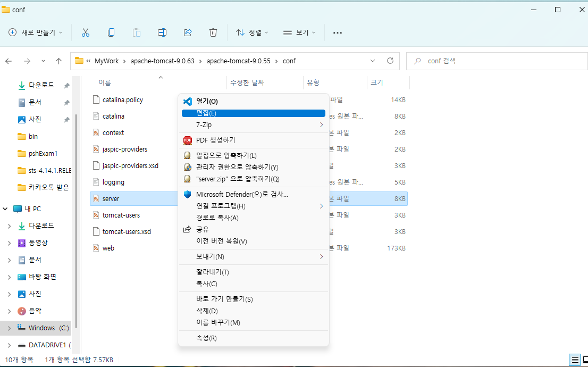Go up one folder with up arrow
The image size is (588, 367).
[59, 61]
